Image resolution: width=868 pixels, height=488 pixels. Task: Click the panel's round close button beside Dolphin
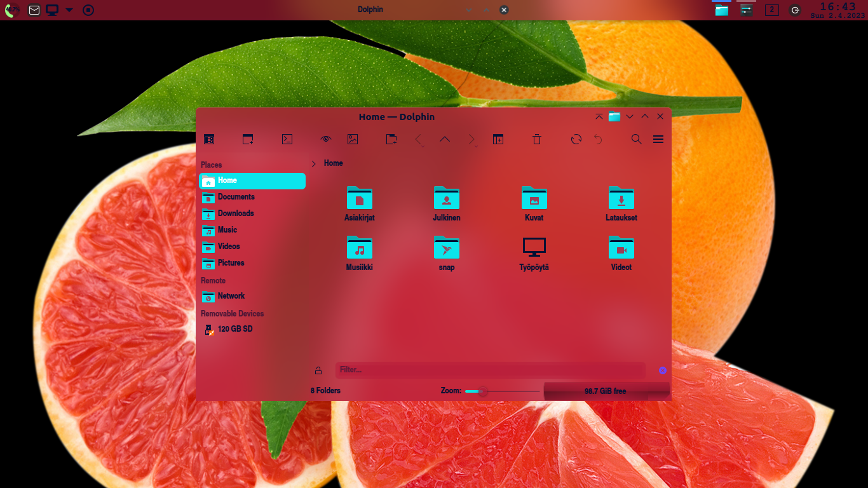pos(504,10)
